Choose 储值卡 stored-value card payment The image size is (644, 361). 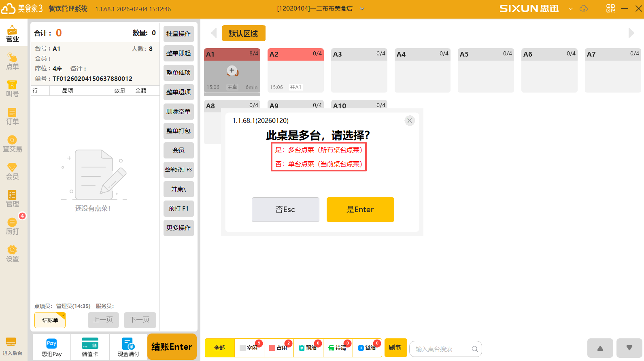pos(90,347)
